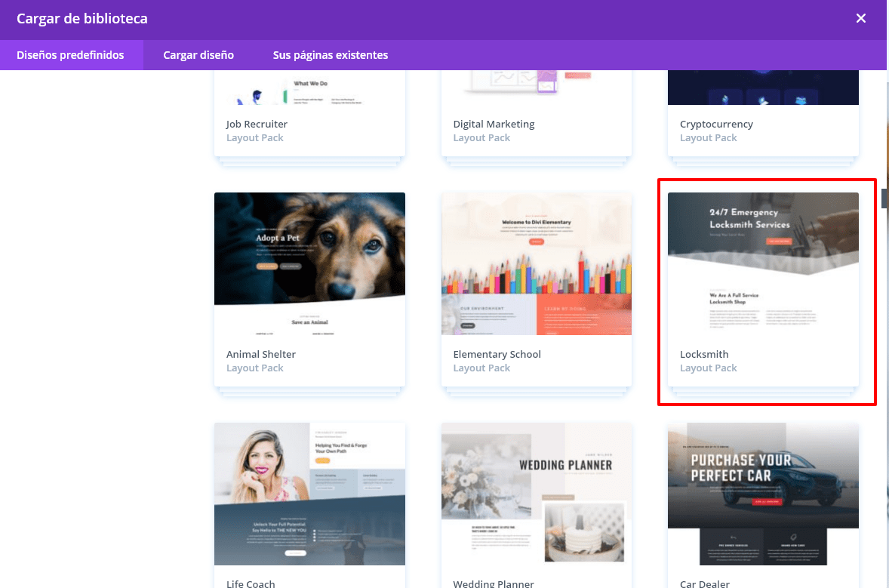This screenshot has height=588, width=889.
Task: Select the Wedding Planner layout thumbnail
Action: pyautogui.click(x=537, y=494)
